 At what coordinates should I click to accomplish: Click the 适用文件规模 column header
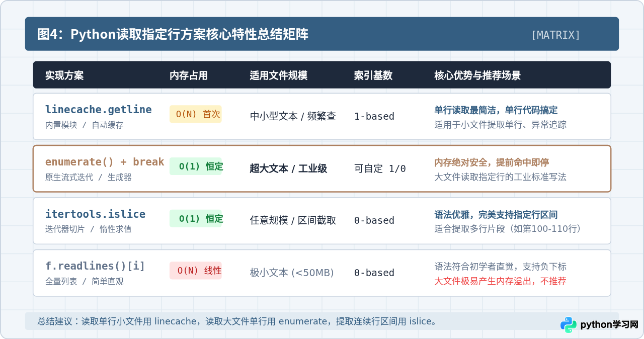click(x=278, y=75)
